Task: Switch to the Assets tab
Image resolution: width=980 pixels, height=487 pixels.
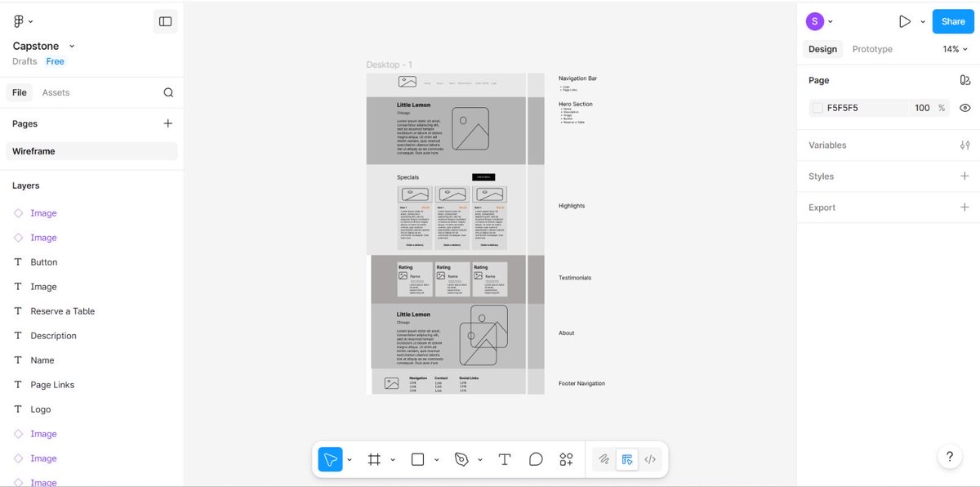Action: 56,92
